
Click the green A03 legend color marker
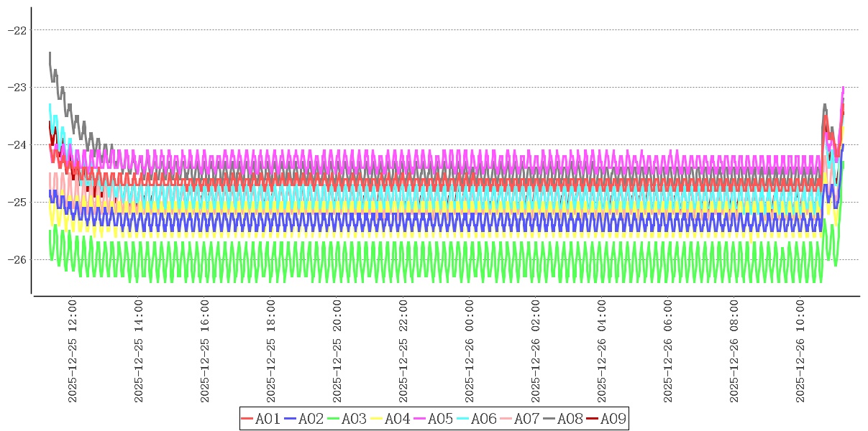pyautogui.click(x=334, y=419)
